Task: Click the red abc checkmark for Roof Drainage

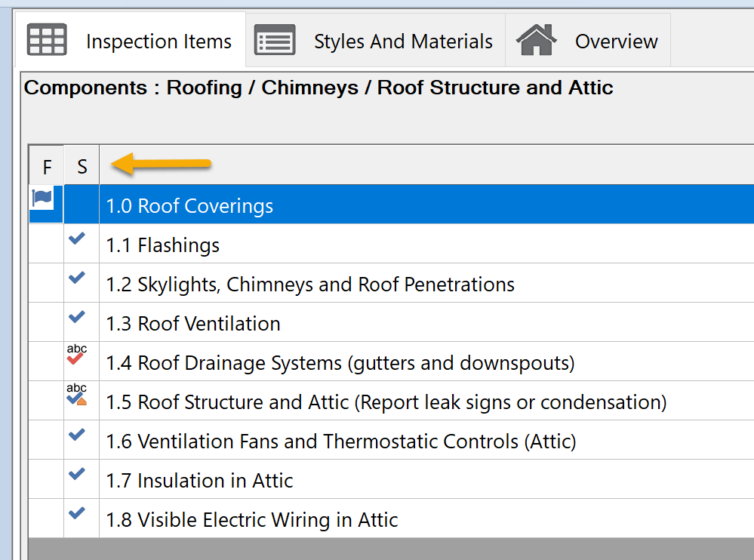Action: pos(77,355)
